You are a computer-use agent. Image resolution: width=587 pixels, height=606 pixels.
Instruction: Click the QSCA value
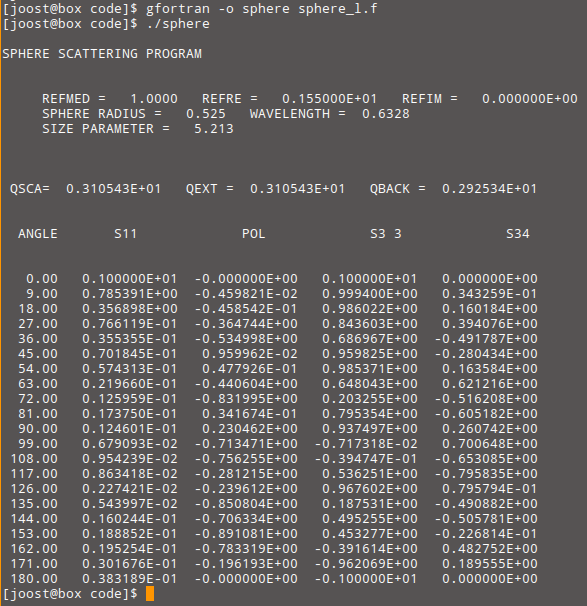point(113,189)
